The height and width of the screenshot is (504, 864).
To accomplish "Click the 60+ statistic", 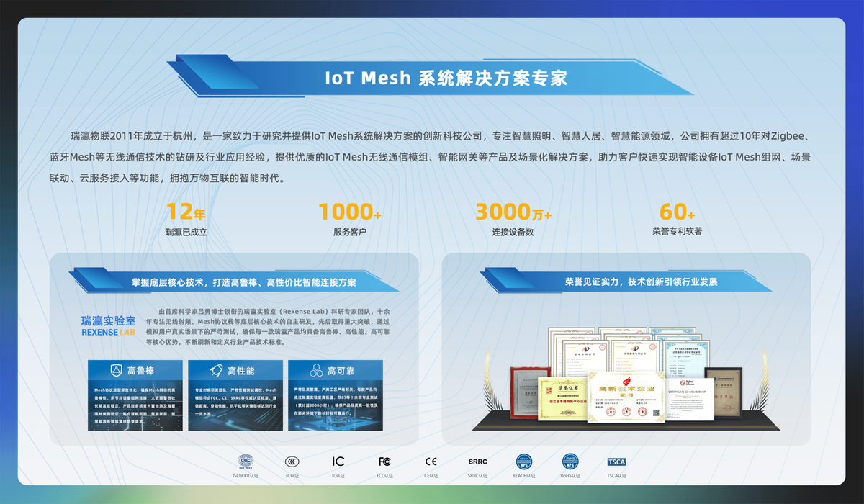I will click(x=678, y=212).
